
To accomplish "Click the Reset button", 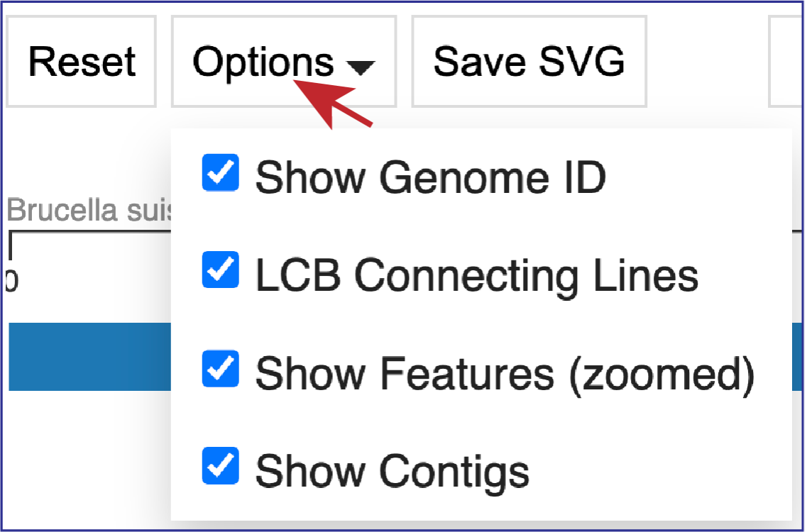I will (x=81, y=62).
